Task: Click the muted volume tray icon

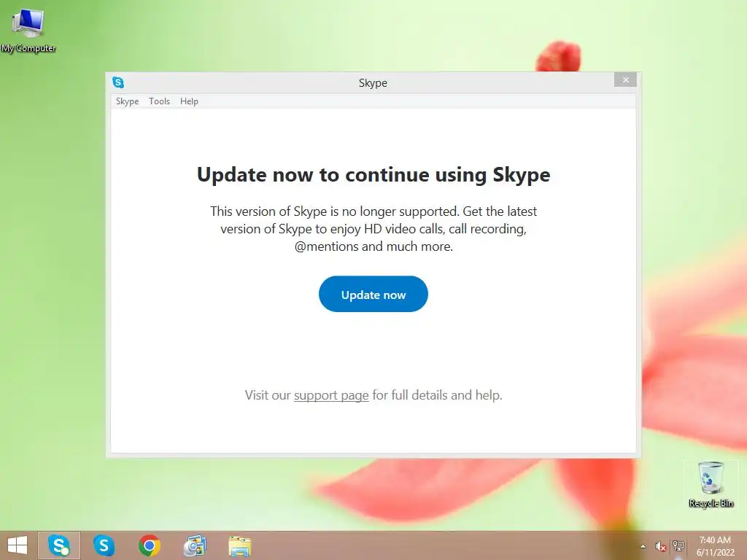Action: click(660, 546)
